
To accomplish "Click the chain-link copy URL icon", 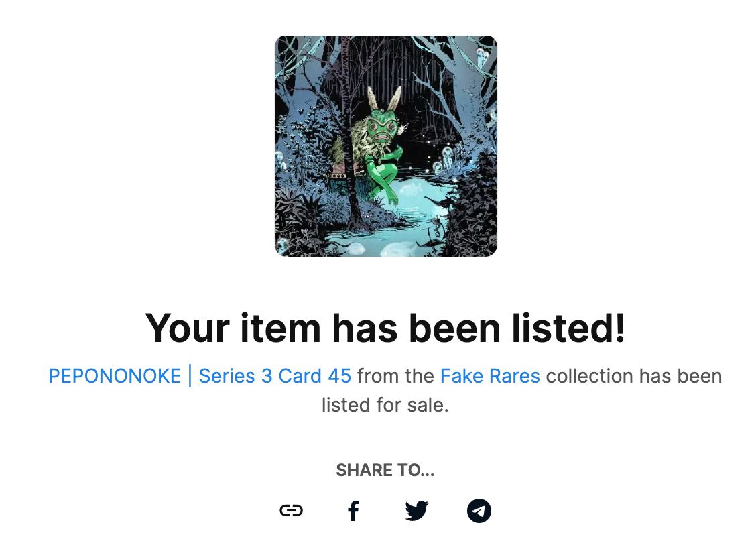I will pos(292,511).
